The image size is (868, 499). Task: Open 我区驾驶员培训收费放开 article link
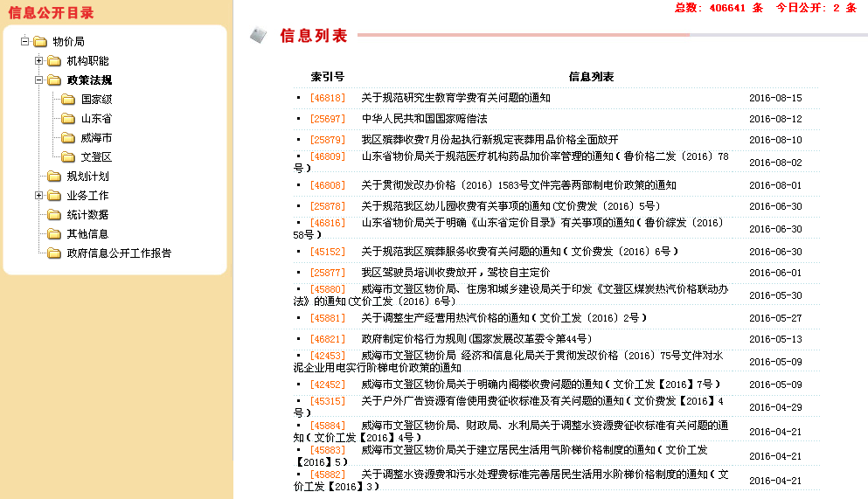[455, 273]
